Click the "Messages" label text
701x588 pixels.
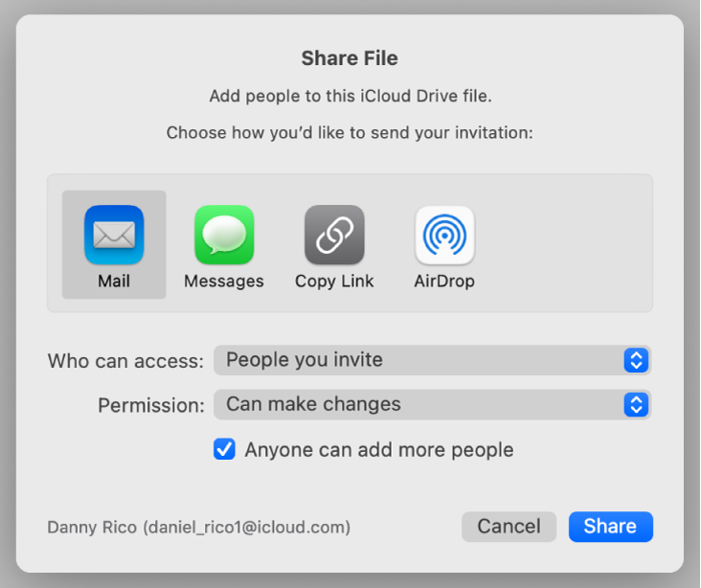click(x=224, y=282)
